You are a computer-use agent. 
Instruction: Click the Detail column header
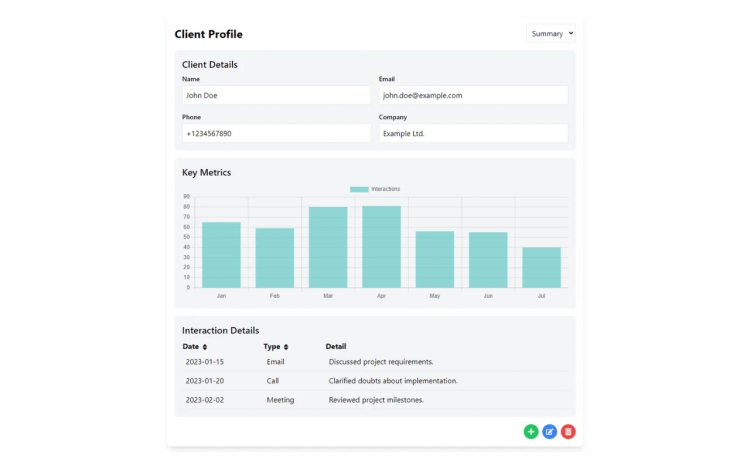pos(336,347)
